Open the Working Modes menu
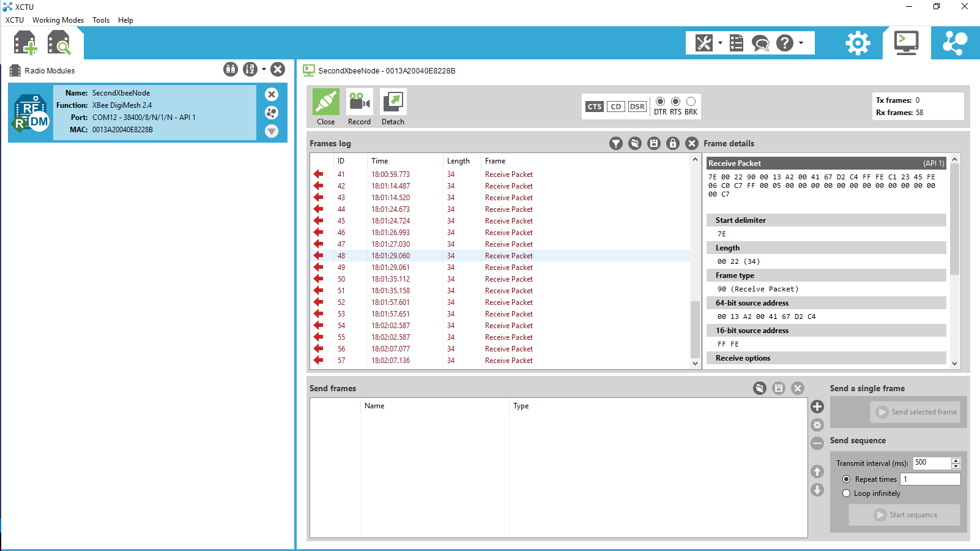The image size is (980, 551). 58,20
